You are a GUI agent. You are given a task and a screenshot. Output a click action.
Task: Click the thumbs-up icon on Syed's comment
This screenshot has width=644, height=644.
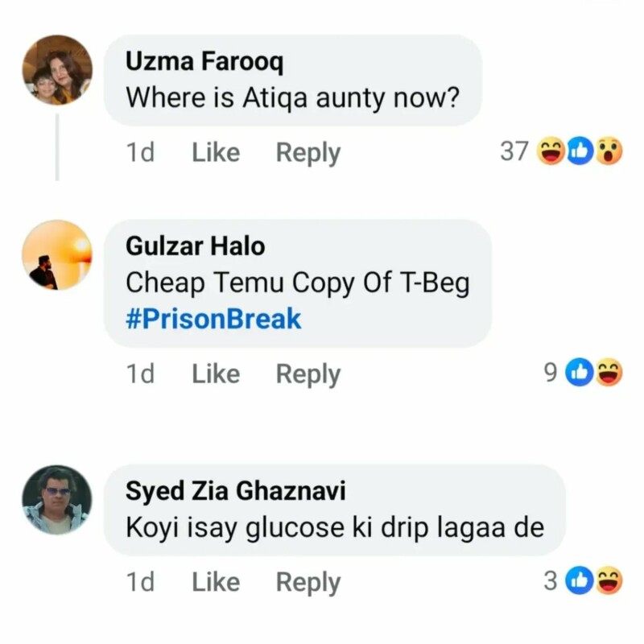pos(580,580)
